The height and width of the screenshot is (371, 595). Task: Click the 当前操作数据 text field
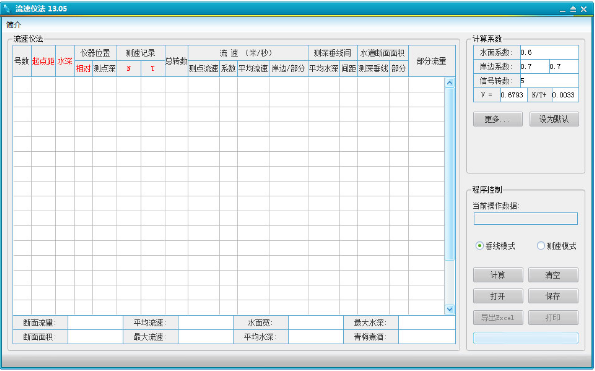526,219
